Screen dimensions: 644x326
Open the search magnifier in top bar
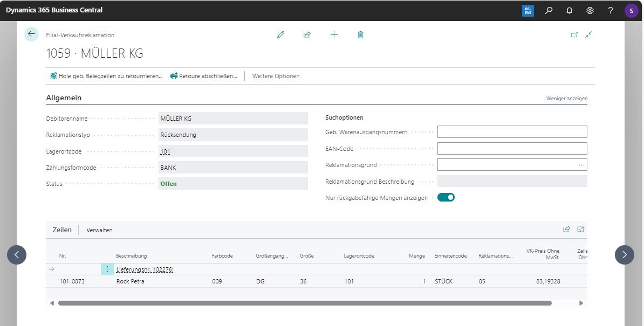549,10
